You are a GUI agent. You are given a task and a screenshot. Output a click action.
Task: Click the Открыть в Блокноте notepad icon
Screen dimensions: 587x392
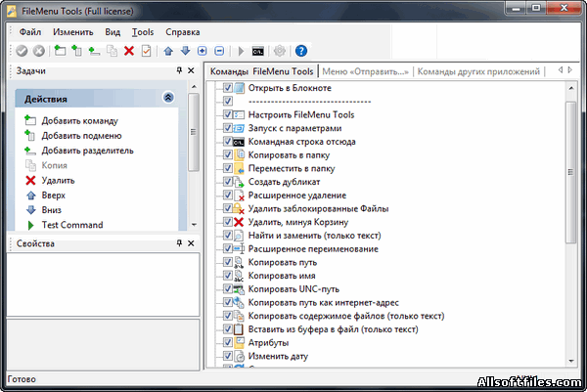coord(240,88)
